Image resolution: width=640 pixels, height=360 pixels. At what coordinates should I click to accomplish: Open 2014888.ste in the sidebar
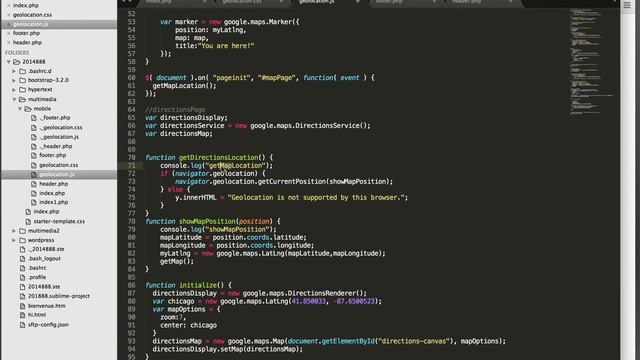tap(44, 287)
